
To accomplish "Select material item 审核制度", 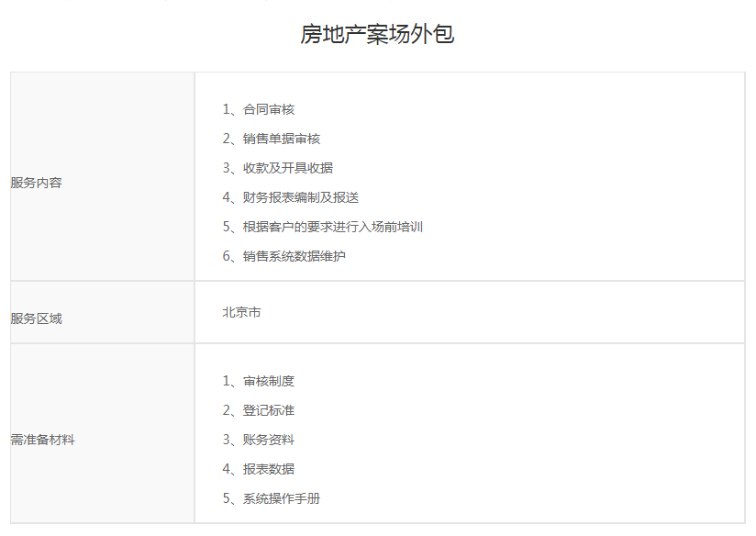I will point(269,381).
